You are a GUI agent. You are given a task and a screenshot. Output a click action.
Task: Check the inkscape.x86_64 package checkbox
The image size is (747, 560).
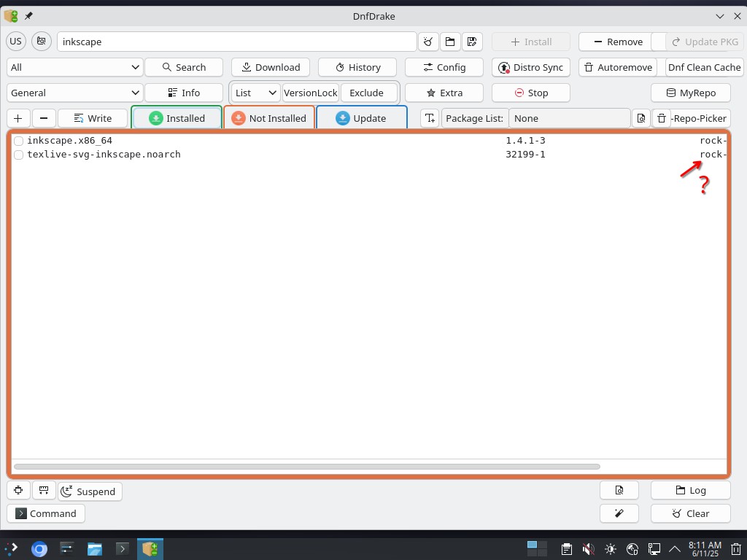pyautogui.click(x=18, y=141)
